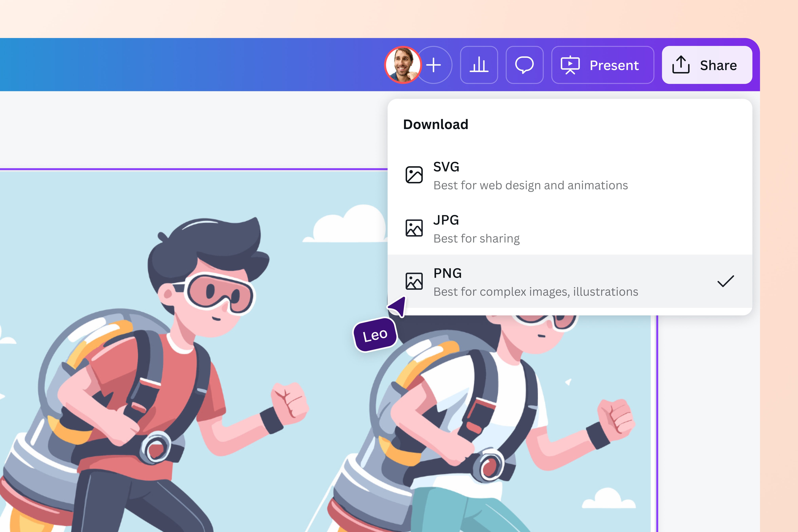The height and width of the screenshot is (532, 798).
Task: Click the PNG image icon
Action: click(414, 281)
